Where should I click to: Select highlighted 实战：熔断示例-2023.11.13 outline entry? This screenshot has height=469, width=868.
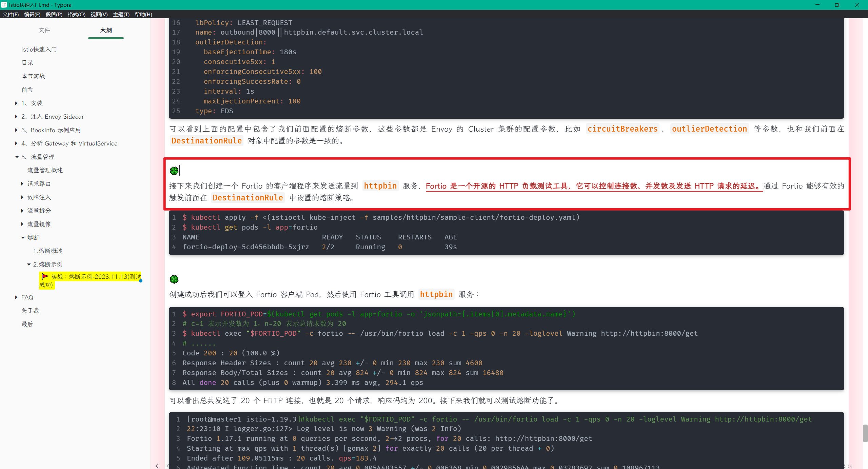tap(90, 280)
